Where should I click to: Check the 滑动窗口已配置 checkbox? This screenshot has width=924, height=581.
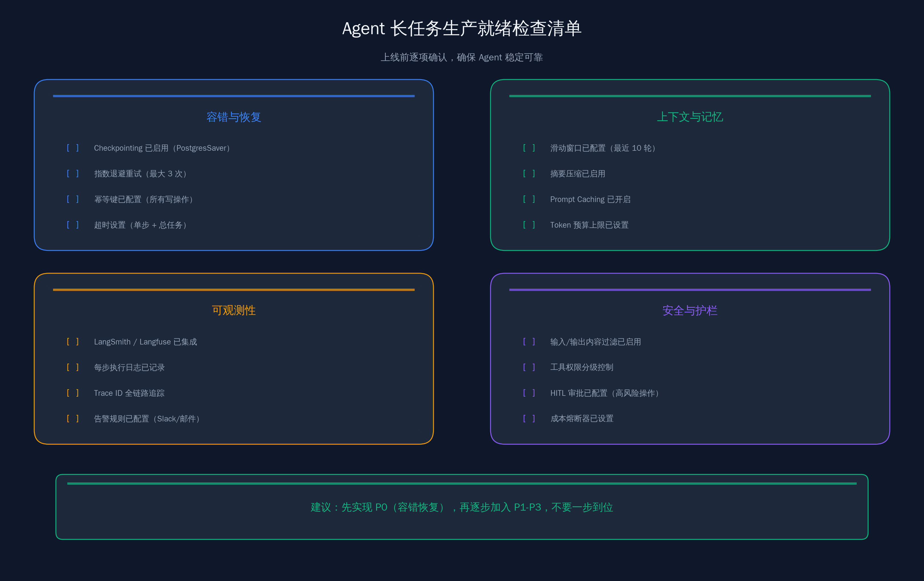[x=529, y=148]
